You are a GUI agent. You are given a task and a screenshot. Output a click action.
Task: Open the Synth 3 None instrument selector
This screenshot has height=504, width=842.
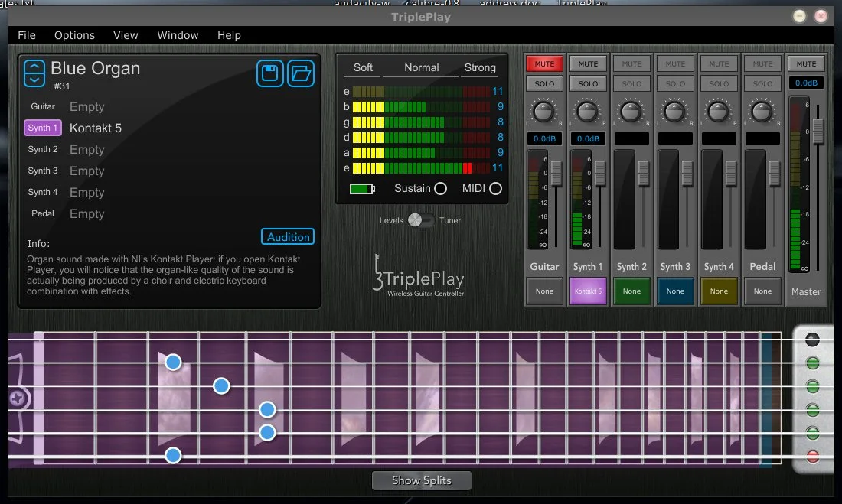point(676,291)
